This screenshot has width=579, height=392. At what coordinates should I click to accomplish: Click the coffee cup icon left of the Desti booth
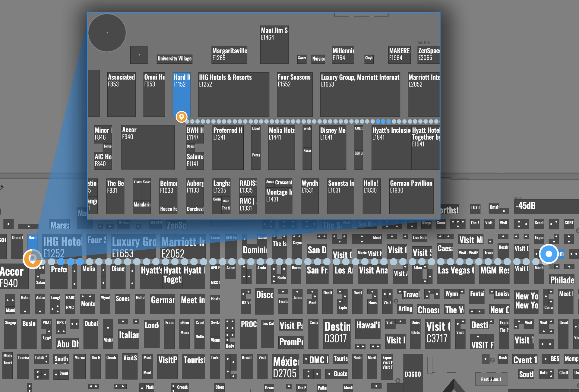click(x=492, y=360)
